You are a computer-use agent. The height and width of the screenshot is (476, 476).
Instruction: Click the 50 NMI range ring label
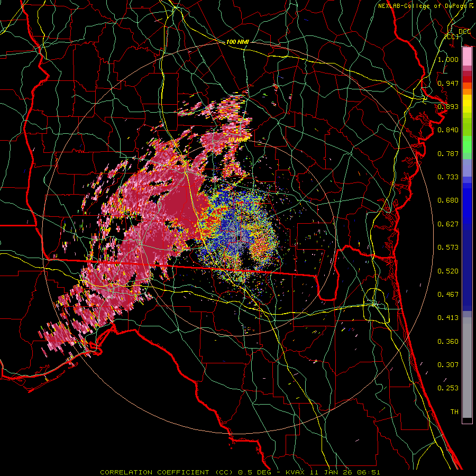tap(237, 140)
